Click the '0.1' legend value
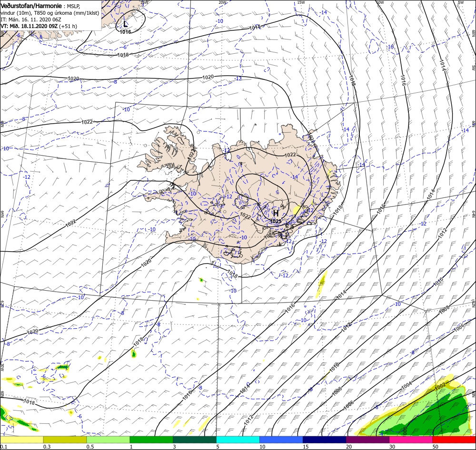The width and height of the screenshot is (476, 450). click(x=4, y=447)
